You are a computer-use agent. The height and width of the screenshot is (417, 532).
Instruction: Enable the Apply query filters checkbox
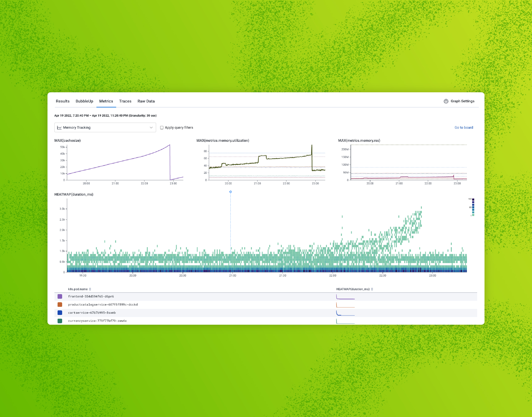161,127
